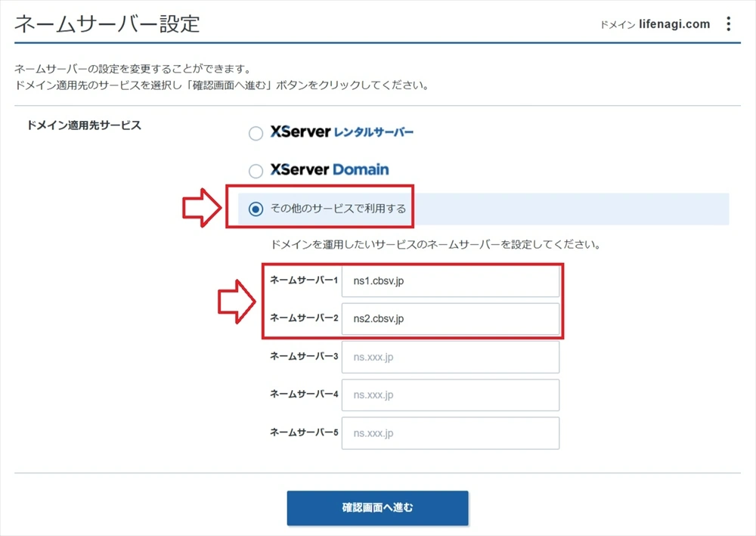Click inside the ネームサーバー1 field
Viewport: 756px width, 536px height.
click(x=450, y=280)
